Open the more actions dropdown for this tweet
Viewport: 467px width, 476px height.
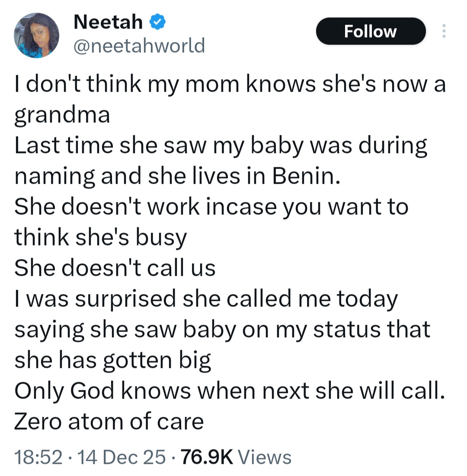pos(444,31)
